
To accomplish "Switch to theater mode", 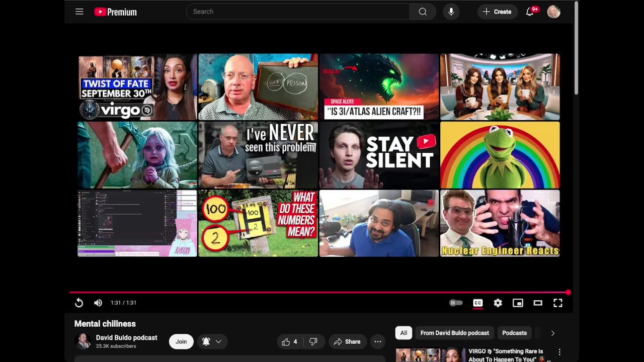I will [538, 303].
